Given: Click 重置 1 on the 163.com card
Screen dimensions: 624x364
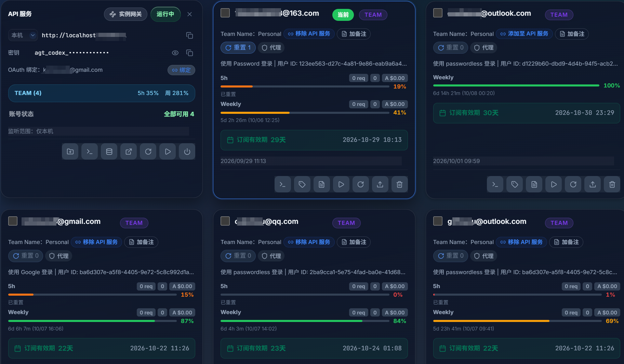Looking at the screenshot, I should pos(238,48).
